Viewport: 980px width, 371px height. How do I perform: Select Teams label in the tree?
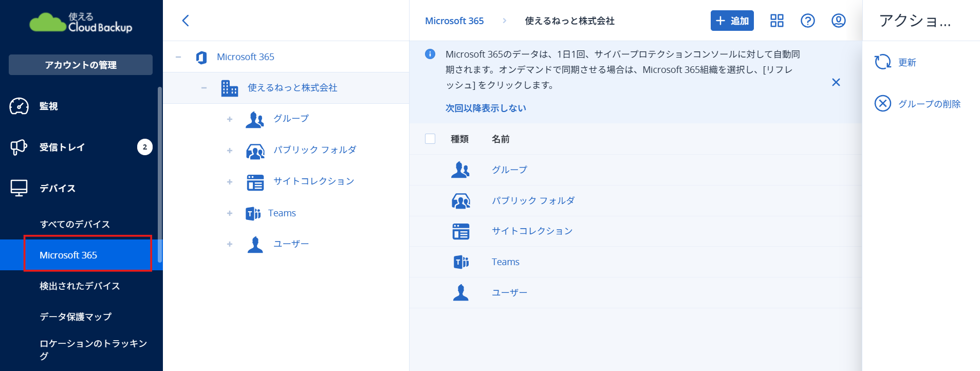click(282, 213)
